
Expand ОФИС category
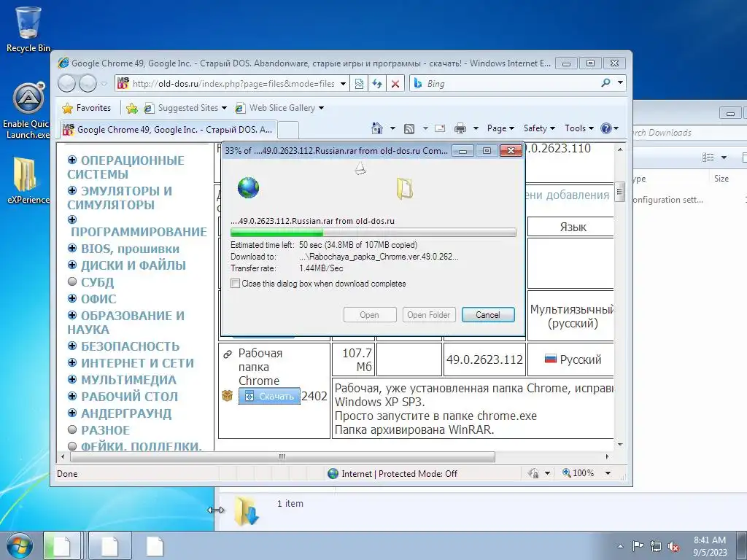(72, 298)
